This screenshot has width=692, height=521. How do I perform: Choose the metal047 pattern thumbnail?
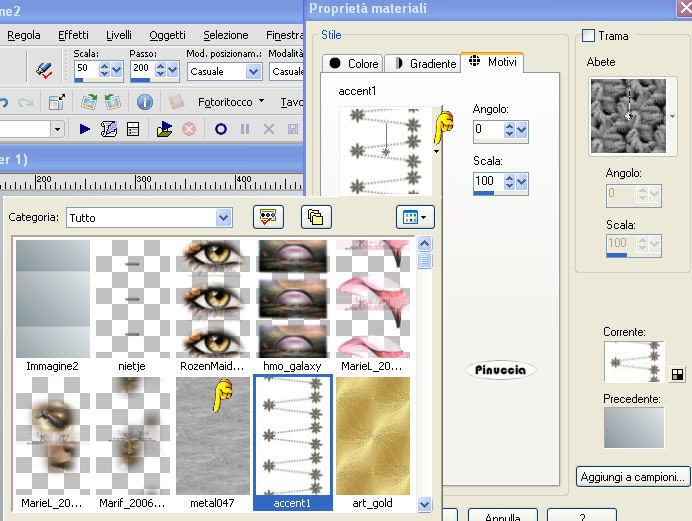[x=212, y=436]
